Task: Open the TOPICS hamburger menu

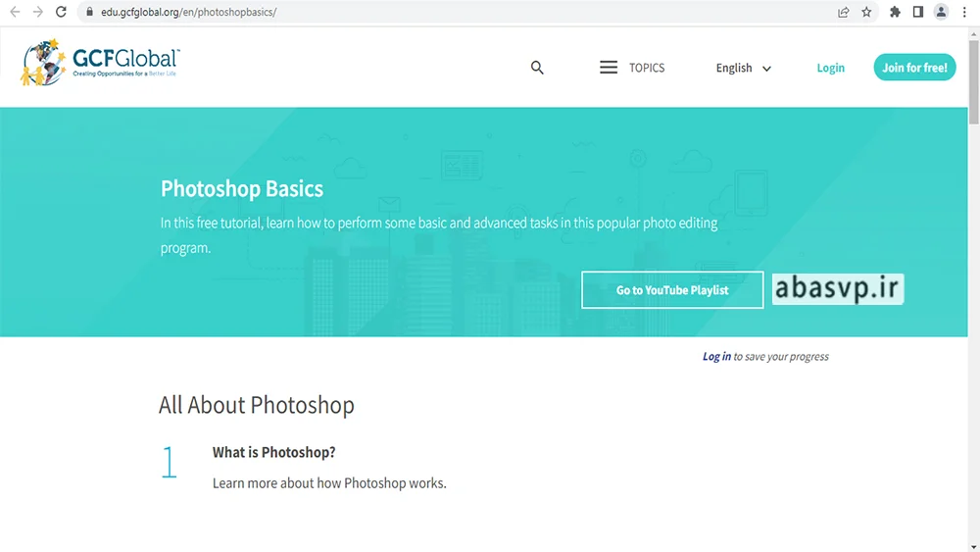Action: coord(632,68)
